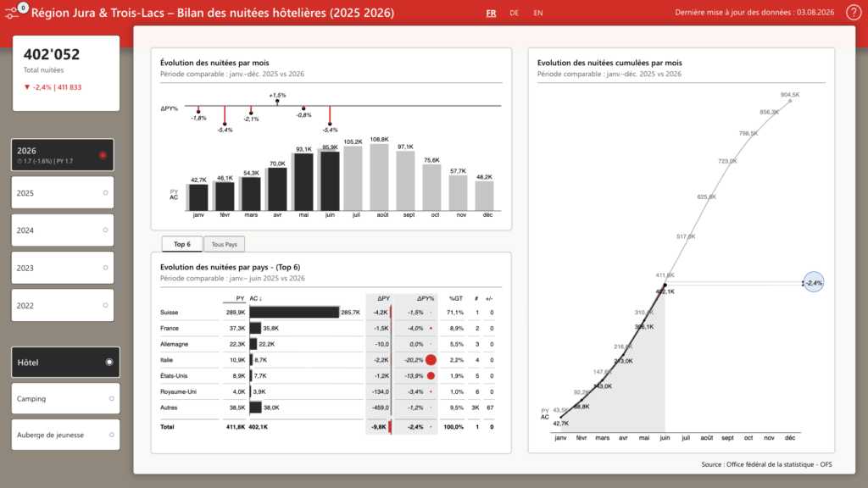
Task: Select the 2025 year option
Action: [63, 193]
